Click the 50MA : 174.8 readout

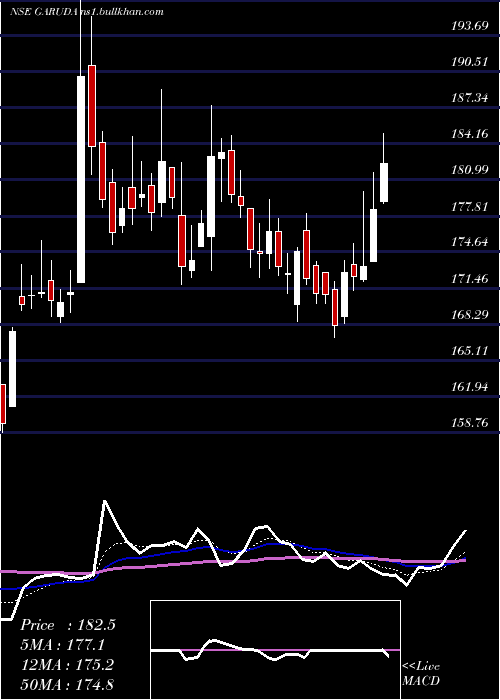[67, 685]
